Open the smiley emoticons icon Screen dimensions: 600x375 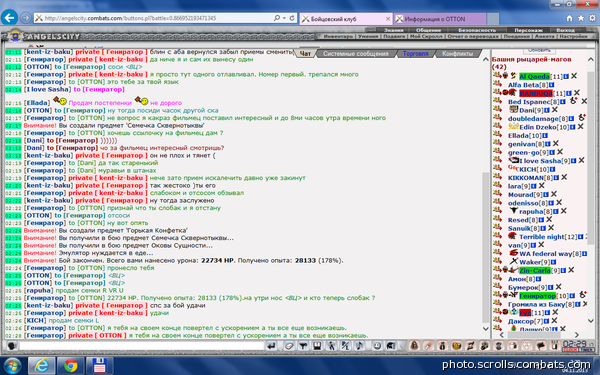(x=377, y=346)
